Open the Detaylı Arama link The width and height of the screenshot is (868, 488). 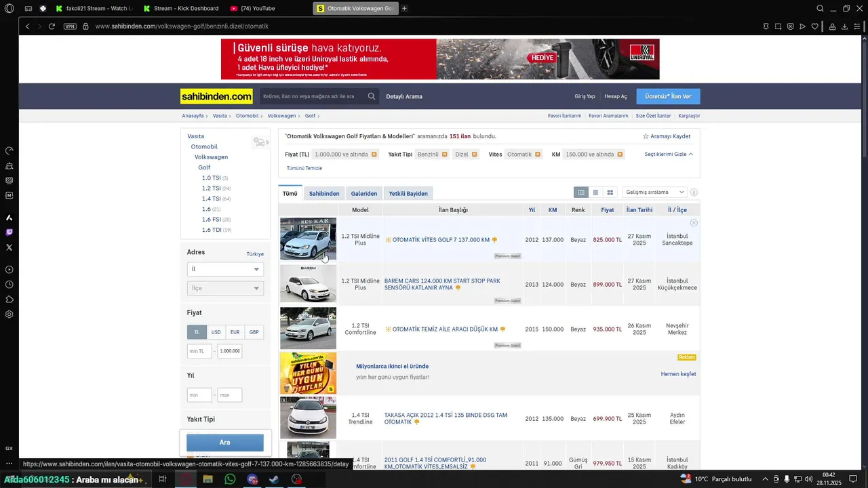(x=404, y=96)
